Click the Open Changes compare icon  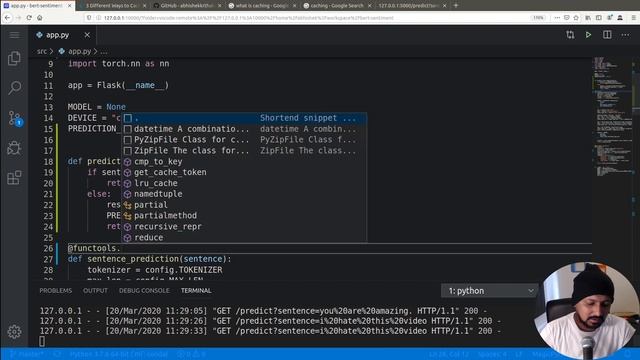coord(570,35)
